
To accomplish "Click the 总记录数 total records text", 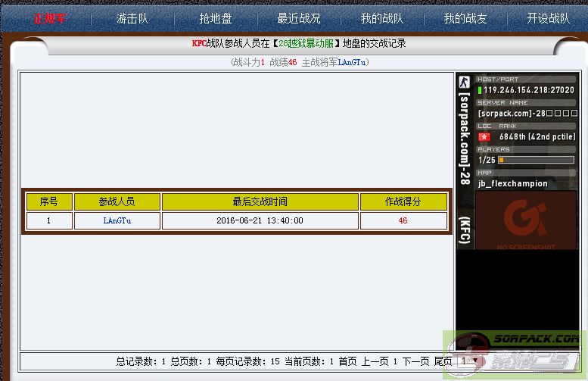I will (141, 361).
